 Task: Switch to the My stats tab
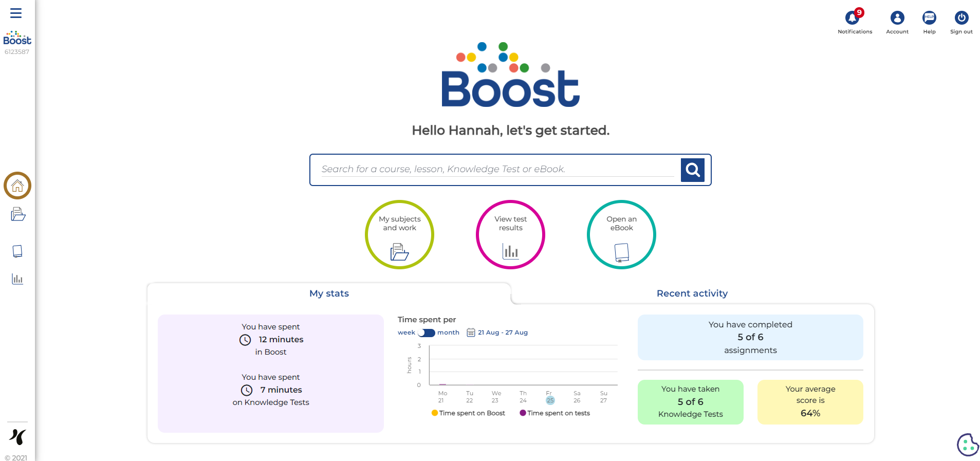[x=329, y=293]
